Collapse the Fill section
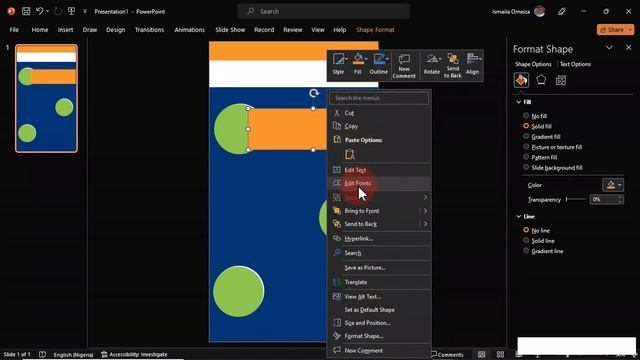This screenshot has height=360, width=640. click(x=518, y=102)
